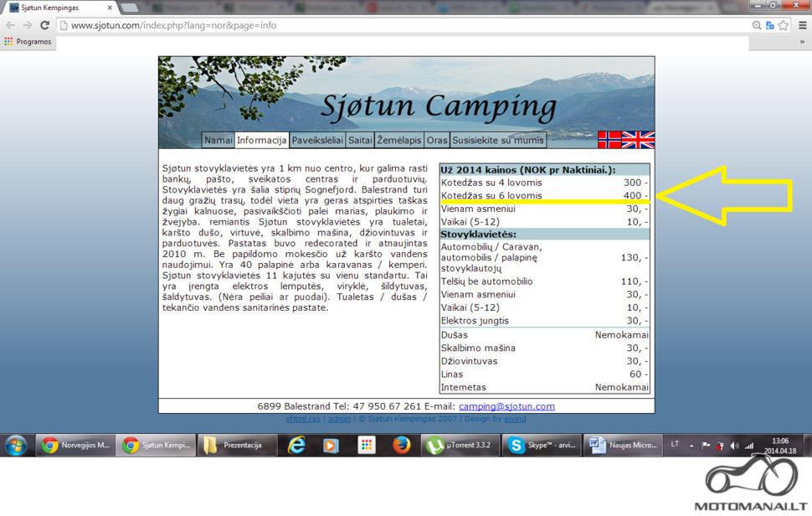
Task: Switch to Norvegijos M... Chrome taskbar window
Action: [75, 445]
